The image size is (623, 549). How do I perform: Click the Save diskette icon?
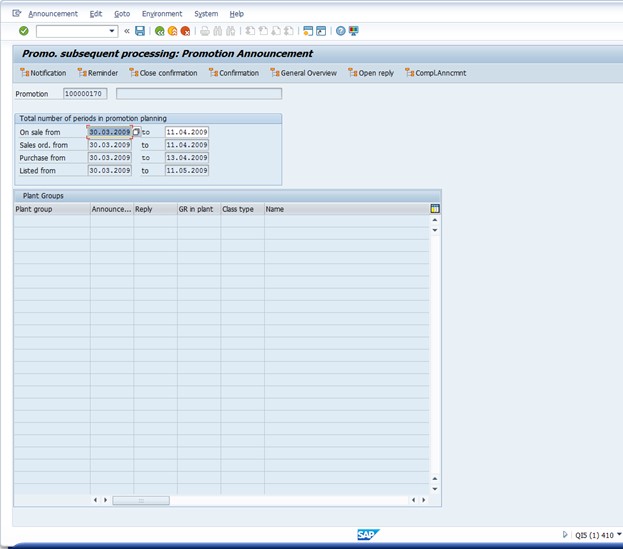[140, 31]
